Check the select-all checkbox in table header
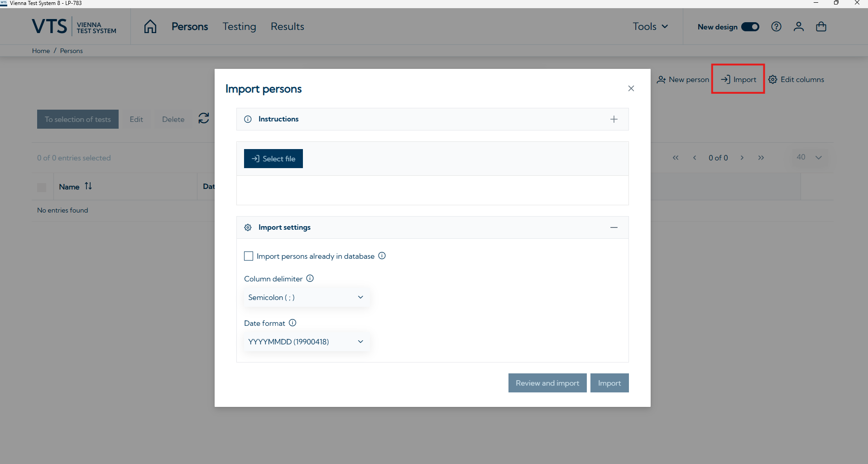 click(42, 187)
